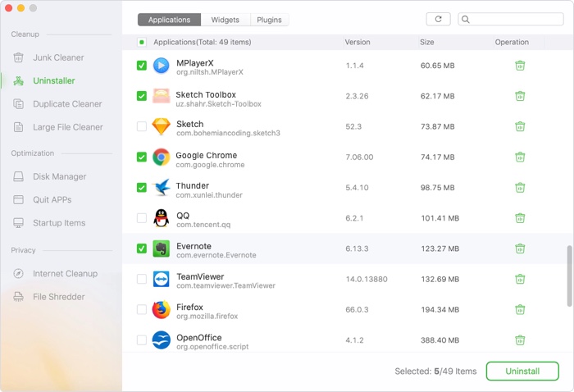Uncheck the Thunder checkbox

click(x=142, y=188)
